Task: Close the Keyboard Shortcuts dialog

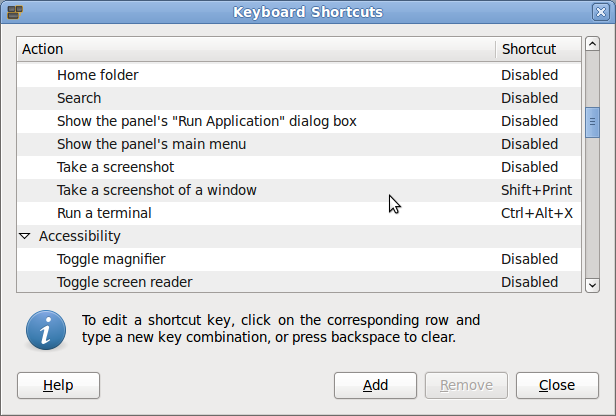Action: pos(556,385)
